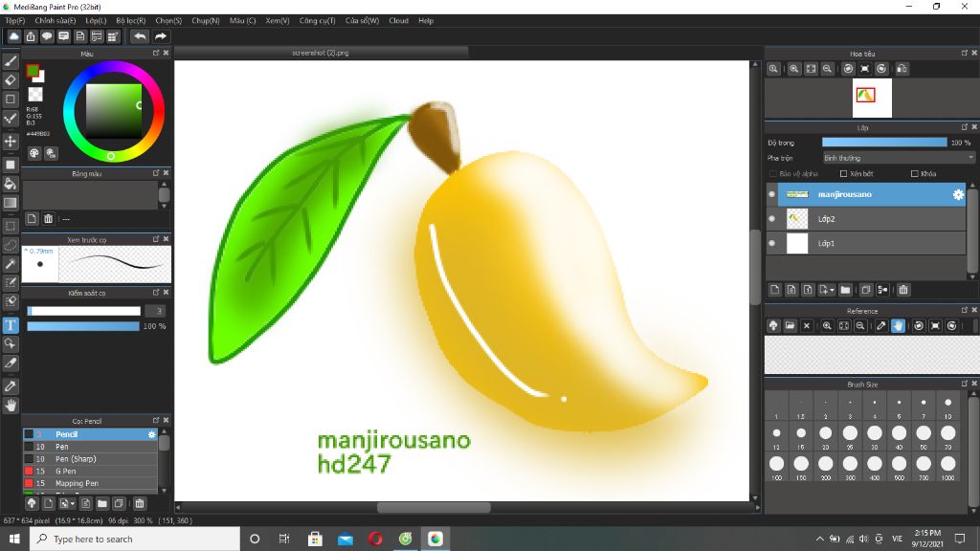The image size is (980, 551).
Task: Select the Lớp2 layer row
Action: (866, 219)
